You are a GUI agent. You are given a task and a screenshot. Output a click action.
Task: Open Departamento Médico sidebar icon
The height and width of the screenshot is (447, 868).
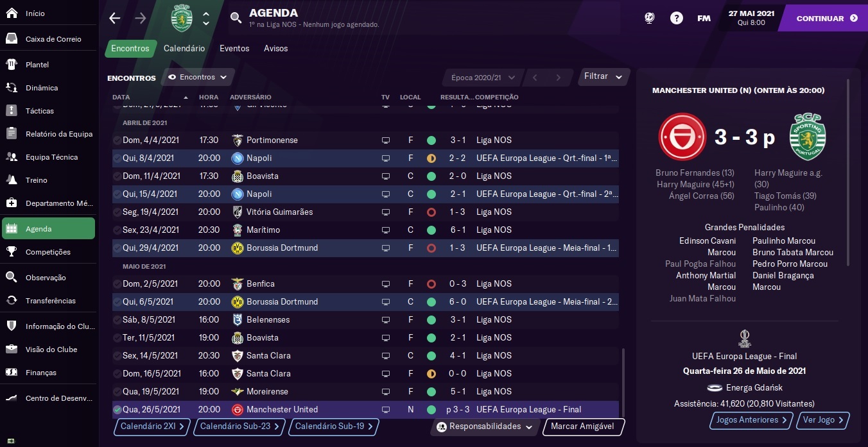tap(12, 203)
